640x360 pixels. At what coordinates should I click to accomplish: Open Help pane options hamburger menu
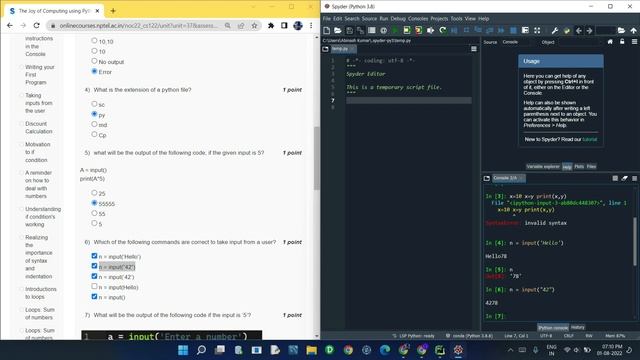(634, 42)
